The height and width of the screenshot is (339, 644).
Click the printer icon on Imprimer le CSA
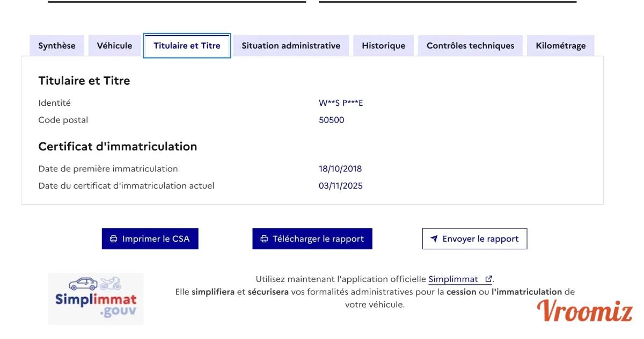[113, 239]
